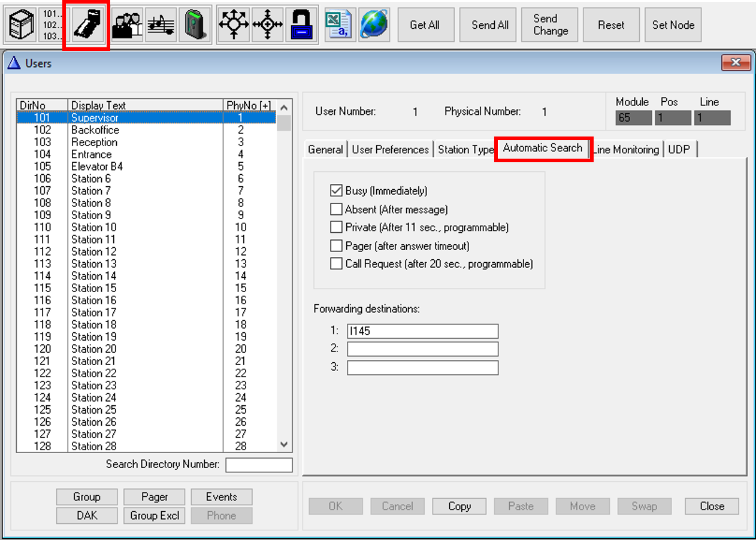Click the Copy button
This screenshot has height=540, width=756.
click(x=459, y=506)
